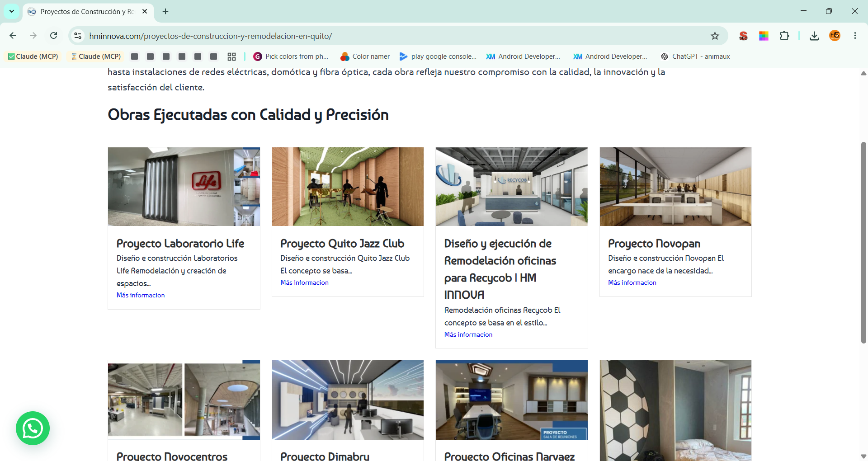Click Proyecto Quito Jazz Club title
The height and width of the screenshot is (461, 868).
pos(342,244)
